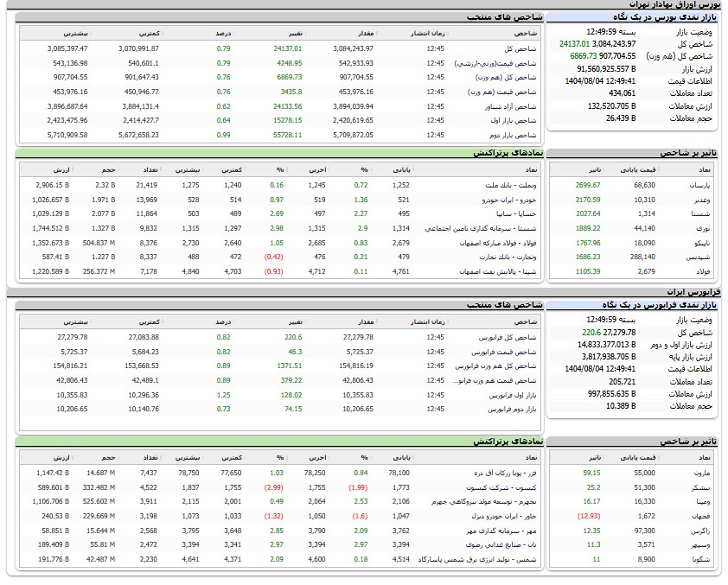
Task: Click the شاخص آزاد شناور index row
Action: click(x=511, y=106)
